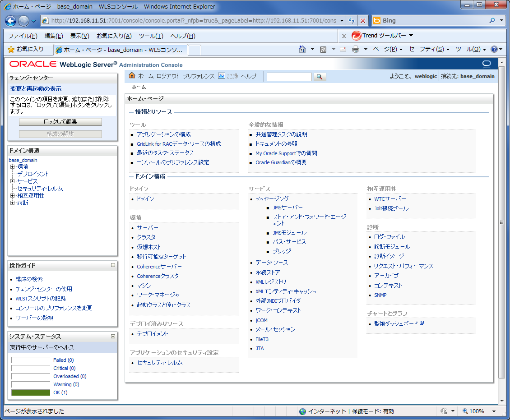Open the JMSサーバー link

tap(287, 208)
